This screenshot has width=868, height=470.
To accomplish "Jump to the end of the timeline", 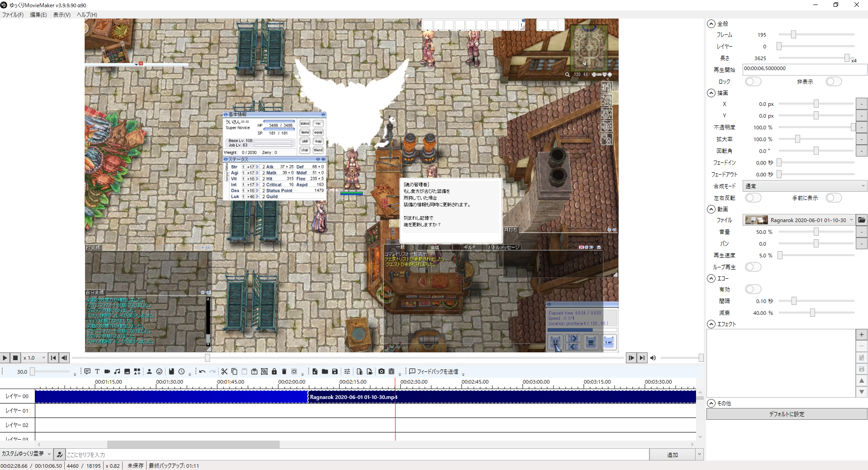I will [642, 358].
